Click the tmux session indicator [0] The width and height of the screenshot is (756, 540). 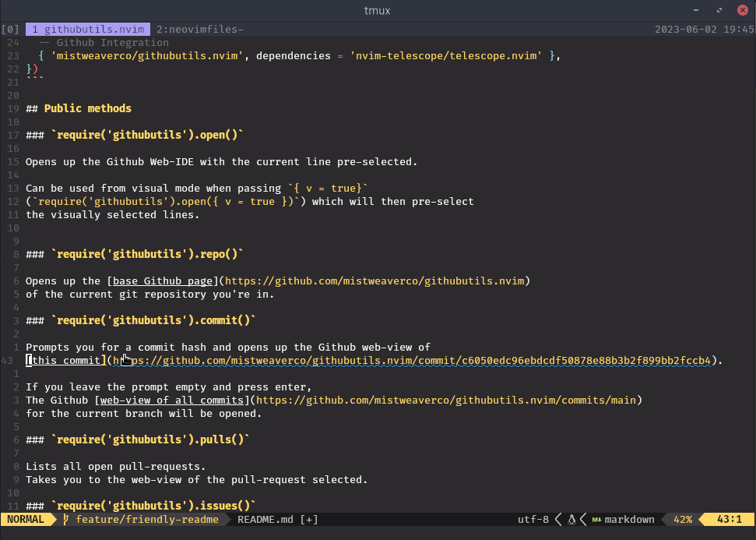pyautogui.click(x=10, y=30)
